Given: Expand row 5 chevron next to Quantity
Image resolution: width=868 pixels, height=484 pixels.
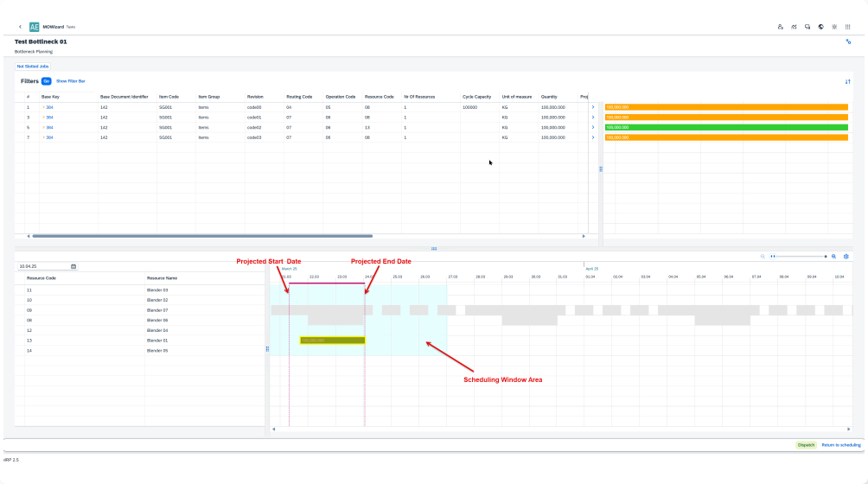Looking at the screenshot, I should point(592,127).
